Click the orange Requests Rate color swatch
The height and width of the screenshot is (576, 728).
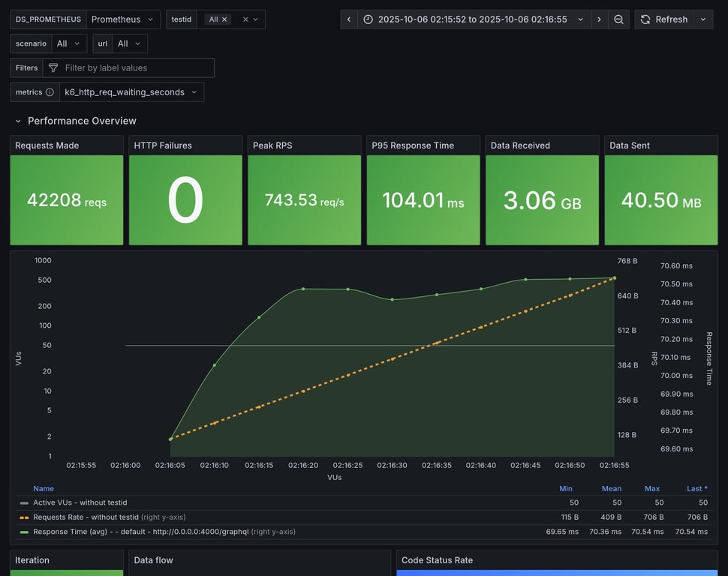coord(24,517)
